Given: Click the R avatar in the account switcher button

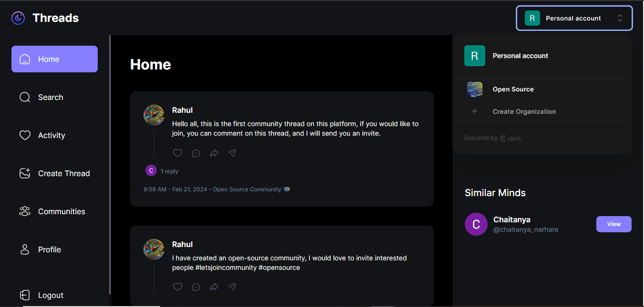Looking at the screenshot, I should coord(532,18).
